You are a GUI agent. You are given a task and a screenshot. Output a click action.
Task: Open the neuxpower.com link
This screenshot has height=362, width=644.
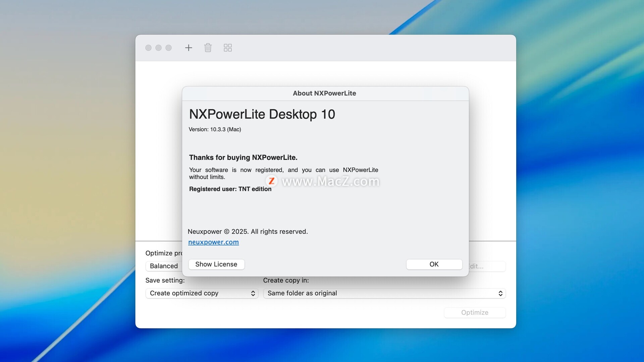(213, 242)
